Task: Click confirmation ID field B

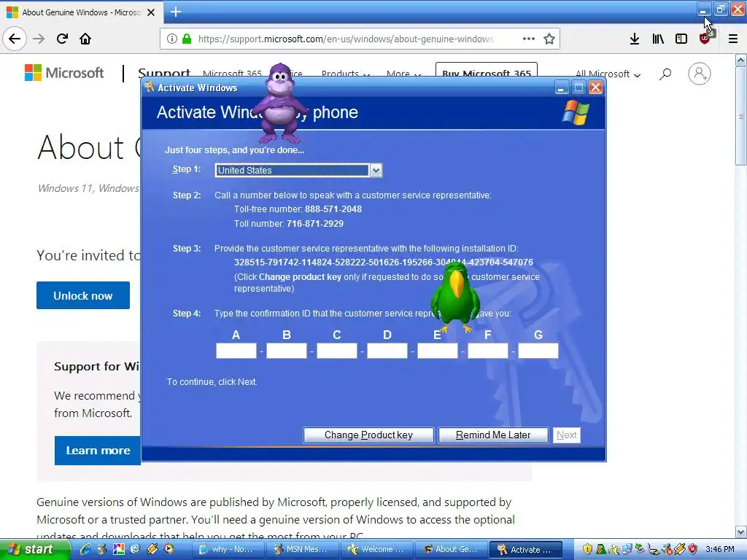Action: tap(286, 351)
